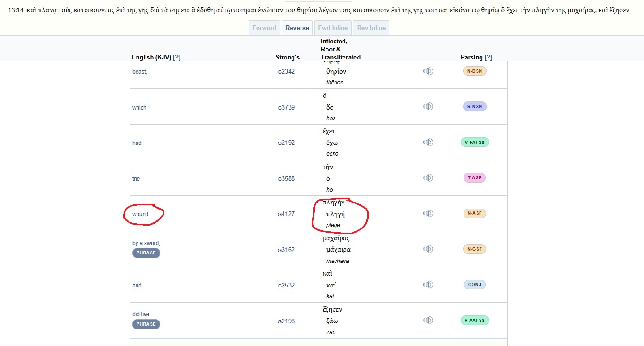Play audio pronunciation for ὅς
This screenshot has height=346, width=644.
point(428,107)
